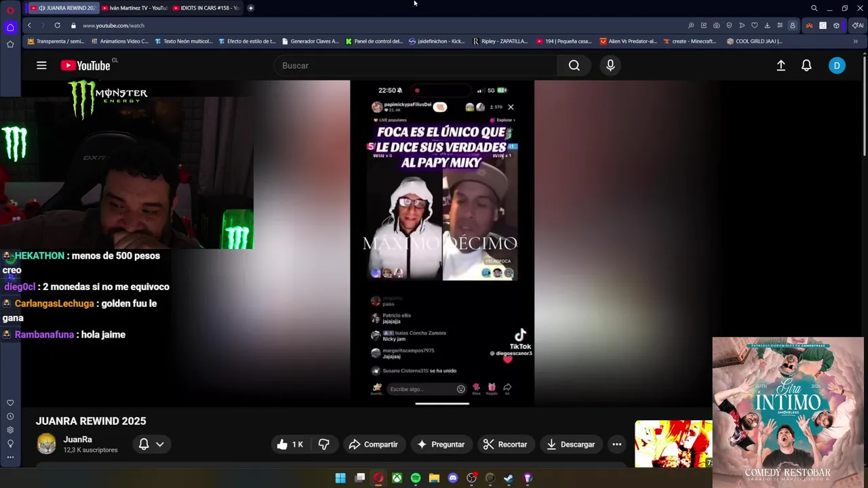Open the sidebar heart icon
868x488 pixels.
10,403
